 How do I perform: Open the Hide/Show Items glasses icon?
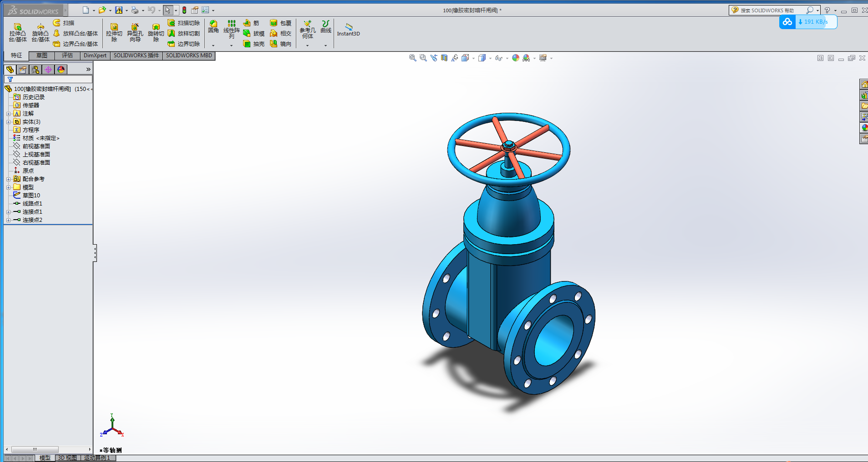click(498, 58)
